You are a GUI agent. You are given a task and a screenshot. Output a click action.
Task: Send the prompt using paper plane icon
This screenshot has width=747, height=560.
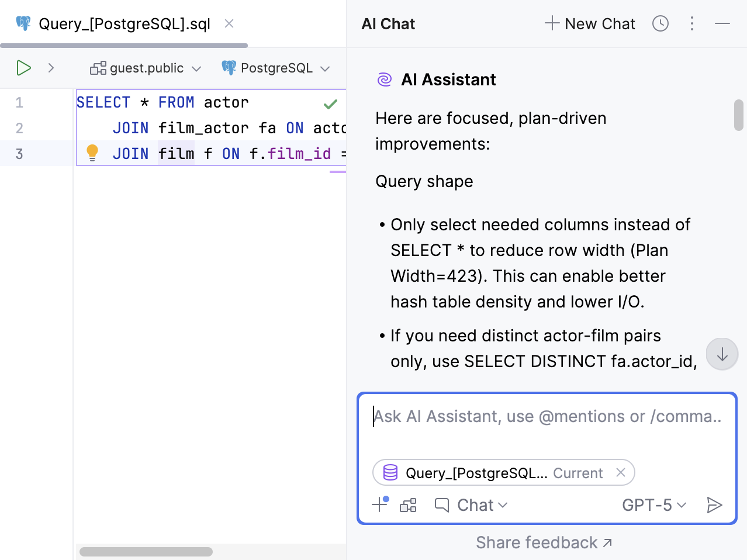coord(714,504)
